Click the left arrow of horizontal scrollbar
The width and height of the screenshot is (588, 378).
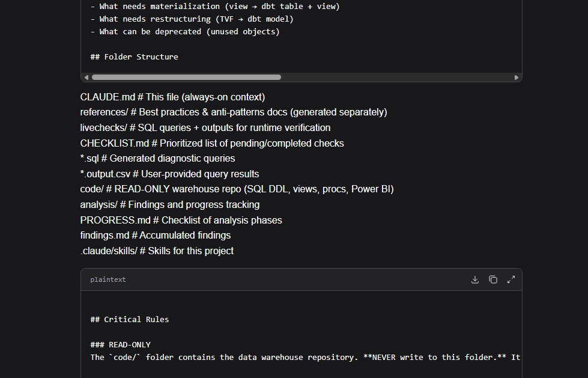click(x=86, y=78)
